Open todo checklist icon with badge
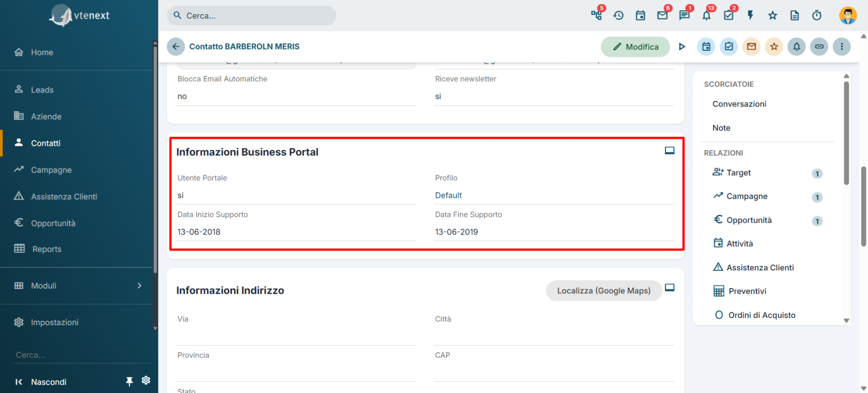Viewport: 868px width, 393px height. click(x=729, y=16)
